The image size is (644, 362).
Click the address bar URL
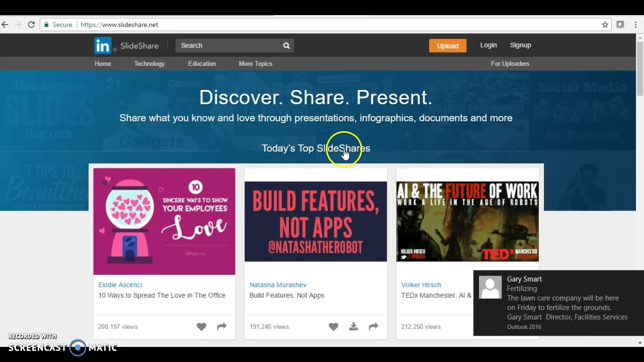119,25
